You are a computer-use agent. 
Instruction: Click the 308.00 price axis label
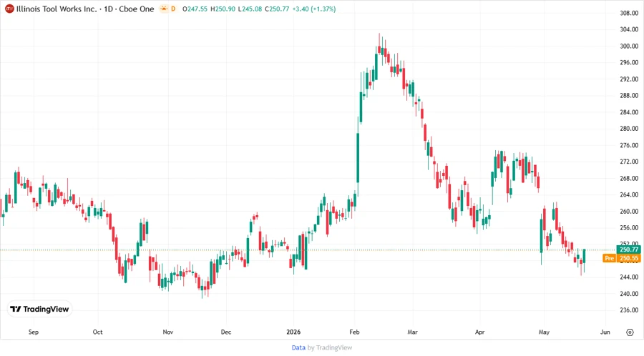coord(629,13)
